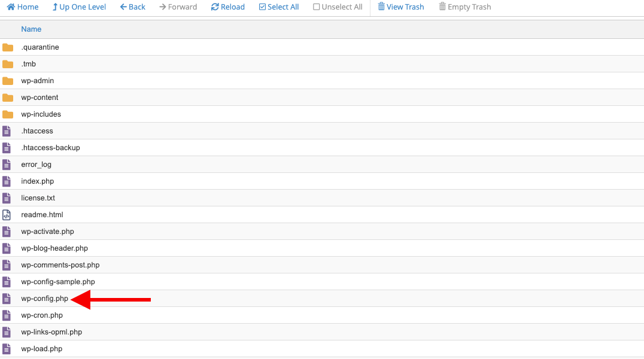Select the wp-config.php file indicated by the arrow
This screenshot has width=644, height=359.
44,298
